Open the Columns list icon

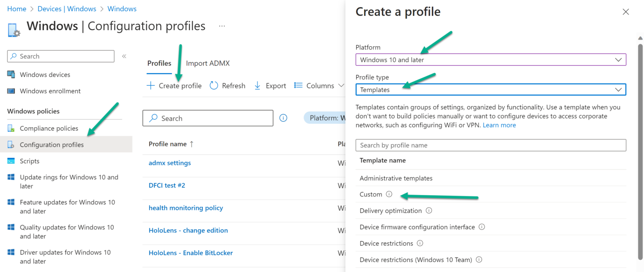[298, 85]
